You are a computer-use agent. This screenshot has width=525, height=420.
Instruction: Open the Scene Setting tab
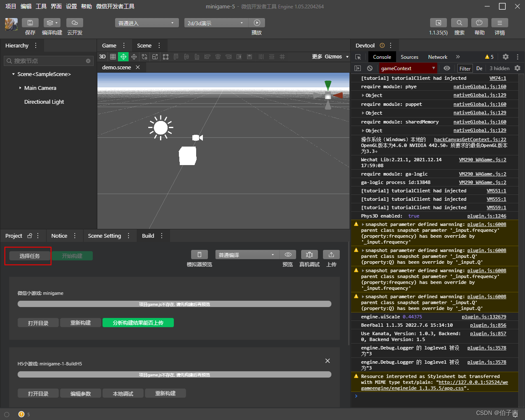click(105, 236)
